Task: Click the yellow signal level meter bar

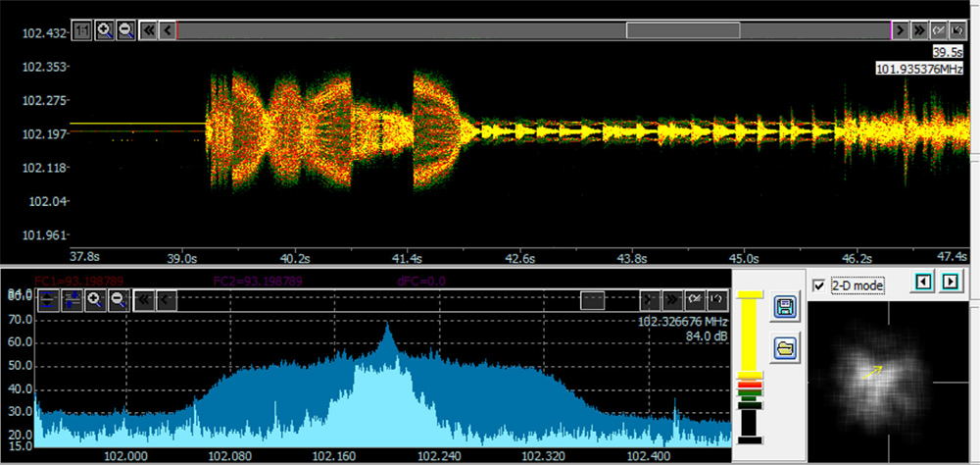Action: click(750, 334)
